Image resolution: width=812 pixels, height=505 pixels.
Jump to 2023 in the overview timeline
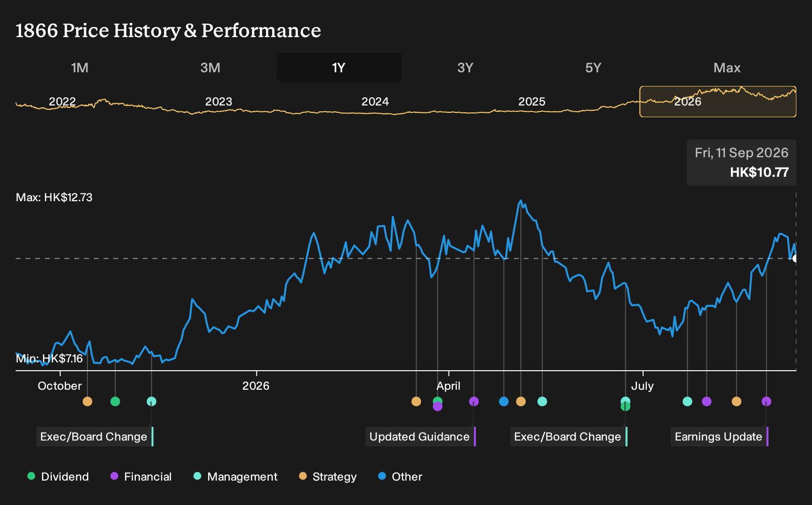pos(218,102)
